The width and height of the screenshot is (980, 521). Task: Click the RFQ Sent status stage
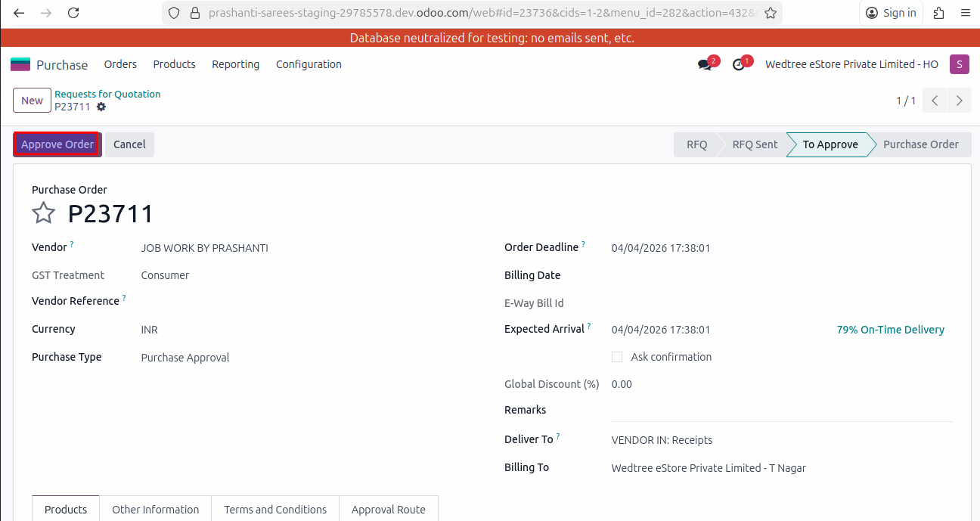(755, 144)
